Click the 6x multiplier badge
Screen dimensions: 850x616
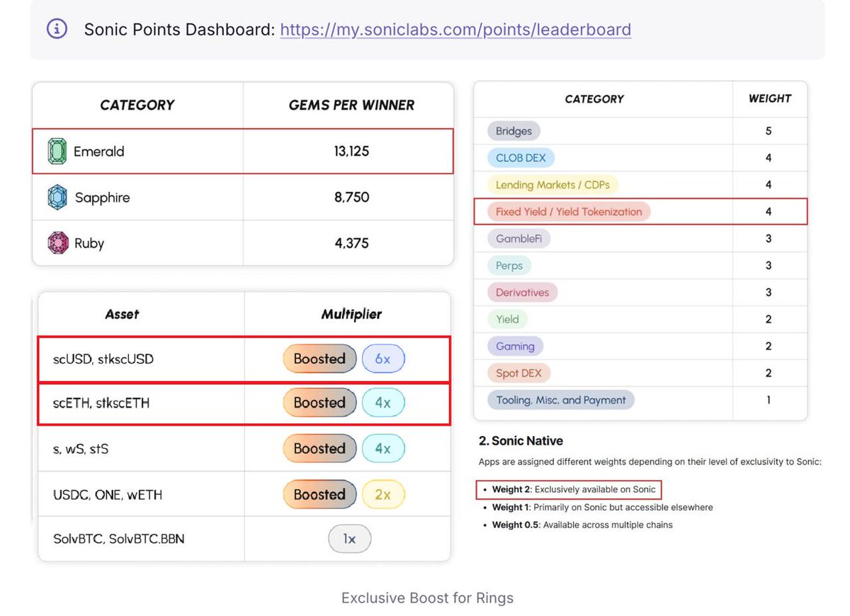(383, 359)
